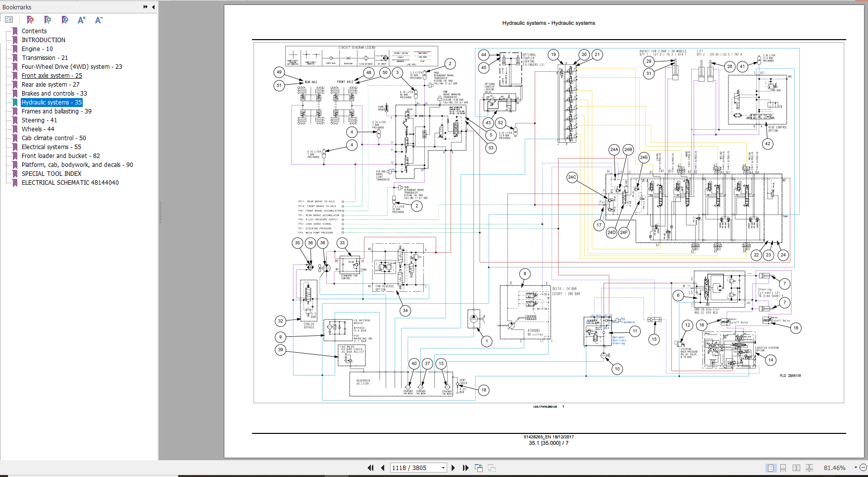Enlarge bookmark font size with A+
Image resolution: width=868 pixels, height=477 pixels.
pos(82,20)
